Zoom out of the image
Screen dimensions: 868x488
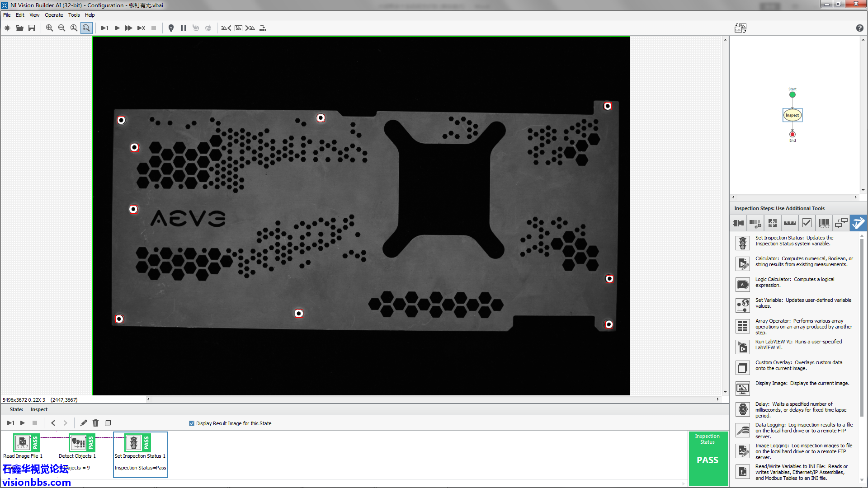point(62,28)
